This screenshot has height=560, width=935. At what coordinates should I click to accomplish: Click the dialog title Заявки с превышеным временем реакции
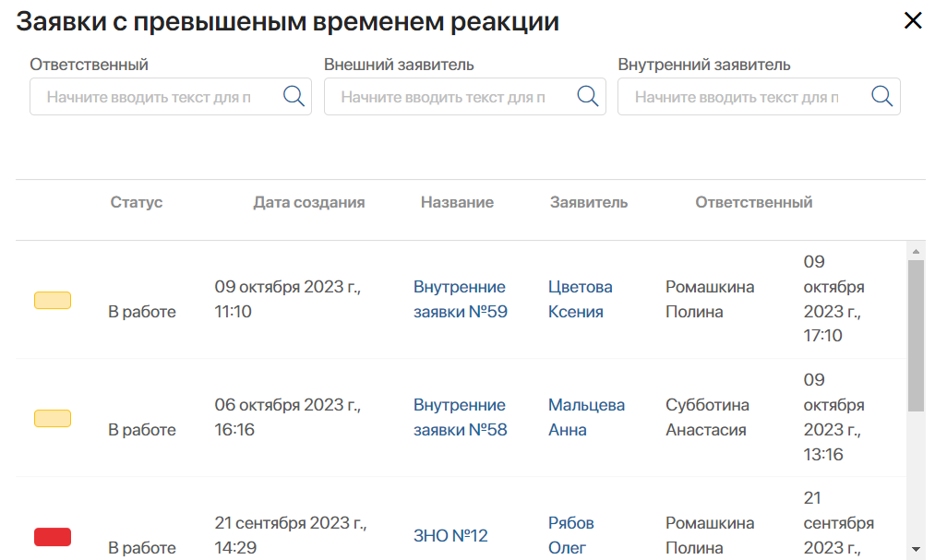point(287,22)
